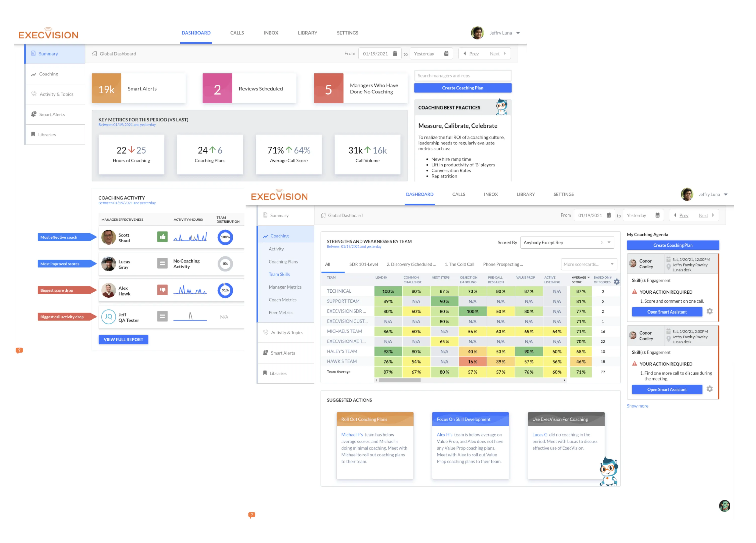Click the thumbs-down icon beside Alex Hawk
The height and width of the screenshot is (543, 756).
pyautogui.click(x=162, y=290)
